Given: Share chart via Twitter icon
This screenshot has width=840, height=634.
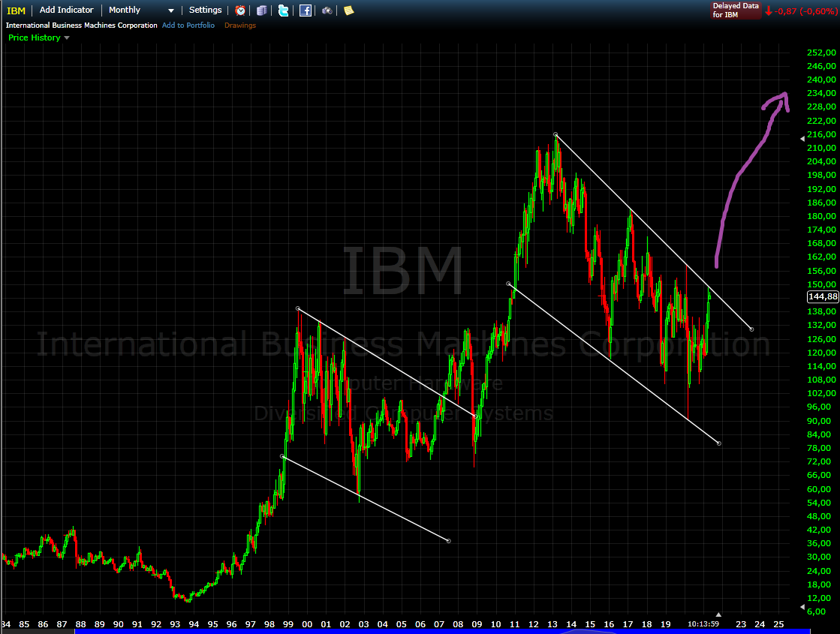Looking at the screenshot, I should [284, 11].
